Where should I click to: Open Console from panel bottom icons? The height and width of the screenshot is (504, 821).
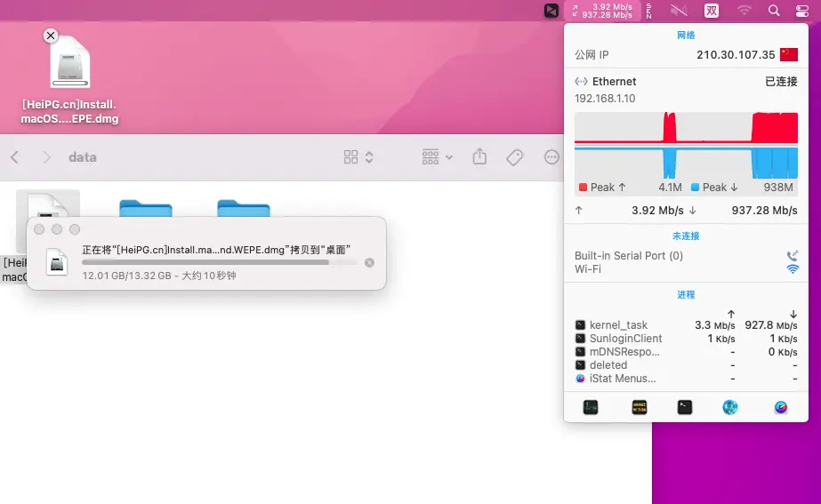pos(640,407)
